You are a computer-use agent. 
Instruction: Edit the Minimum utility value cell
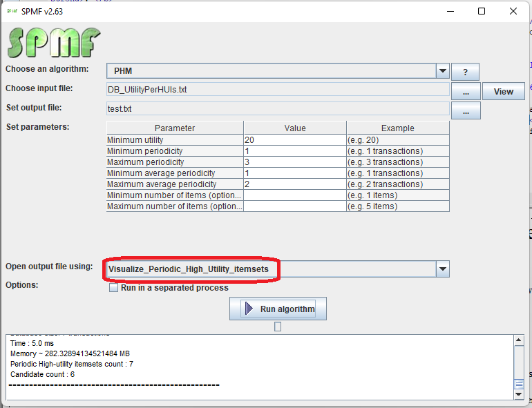tap(295, 139)
